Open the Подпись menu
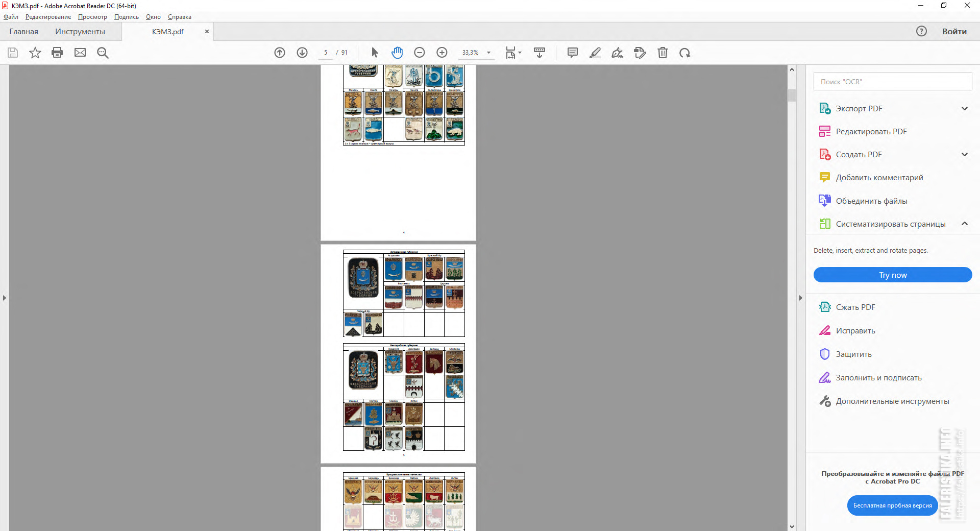Screen dimensions: 980x531 point(127,17)
